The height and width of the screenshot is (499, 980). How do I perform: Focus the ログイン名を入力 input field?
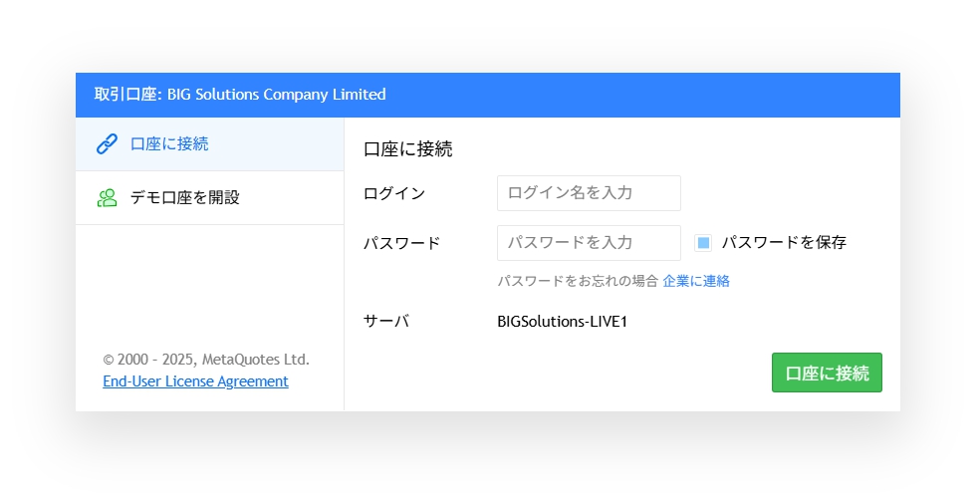point(588,193)
